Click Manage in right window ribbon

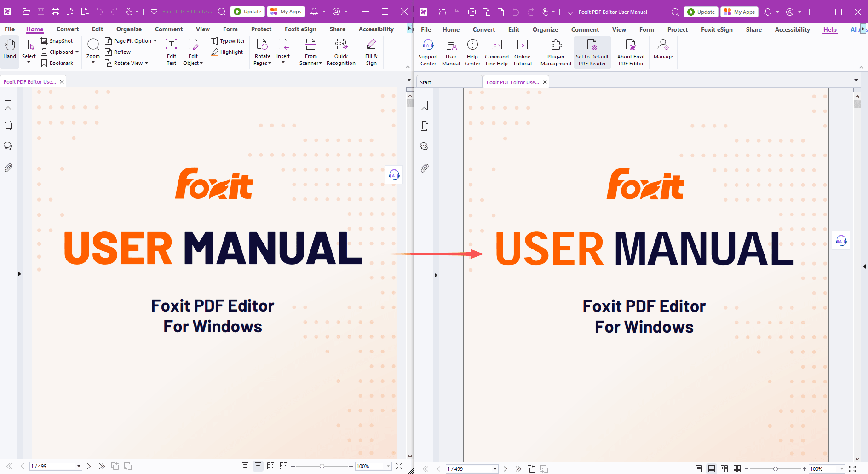(663, 50)
